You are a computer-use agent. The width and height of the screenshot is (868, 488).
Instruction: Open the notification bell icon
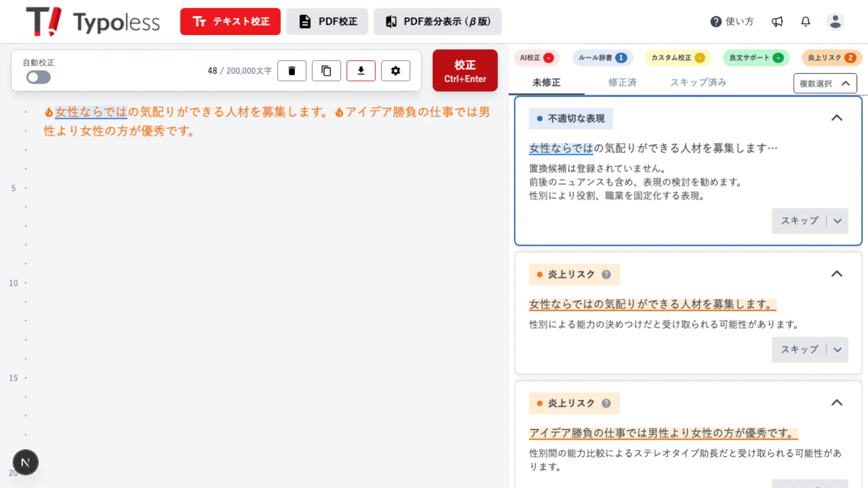[806, 21]
